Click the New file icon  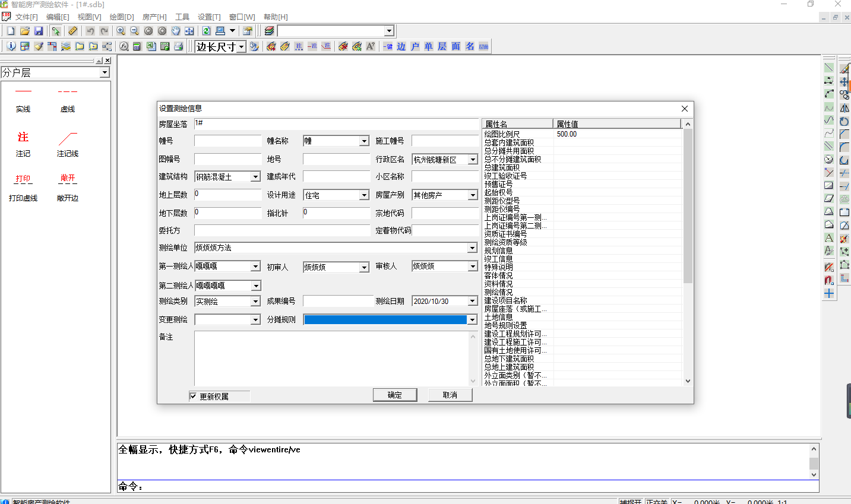click(11, 31)
